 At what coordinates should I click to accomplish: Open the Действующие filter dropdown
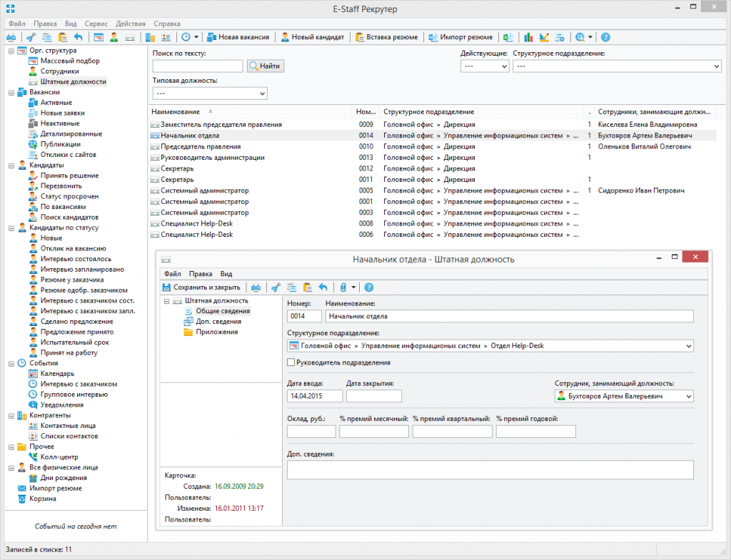(x=485, y=66)
